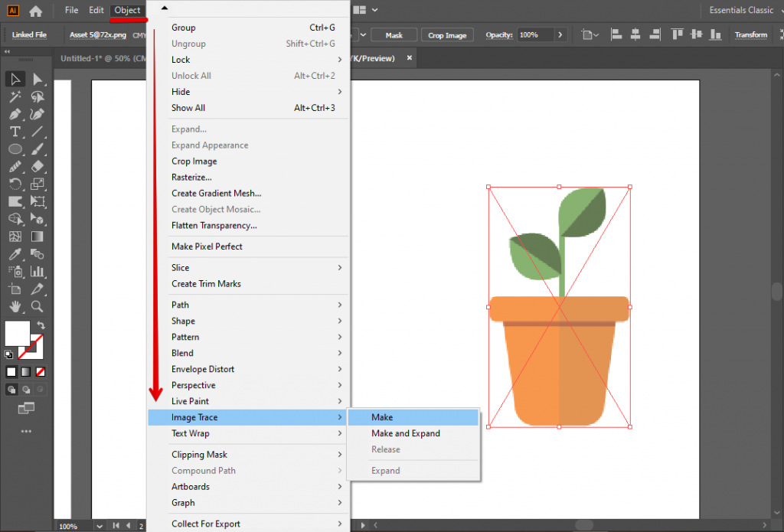Image resolution: width=784 pixels, height=532 pixels.
Task: Pick the Eyedropper tool
Action: (x=15, y=253)
